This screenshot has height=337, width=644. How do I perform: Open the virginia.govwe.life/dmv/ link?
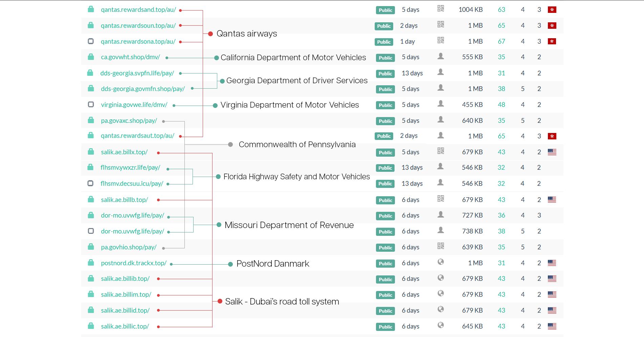pos(134,105)
